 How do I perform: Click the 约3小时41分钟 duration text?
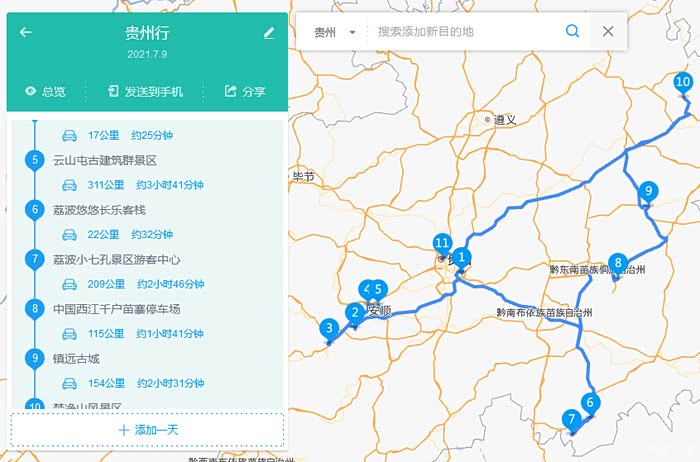[170, 185]
